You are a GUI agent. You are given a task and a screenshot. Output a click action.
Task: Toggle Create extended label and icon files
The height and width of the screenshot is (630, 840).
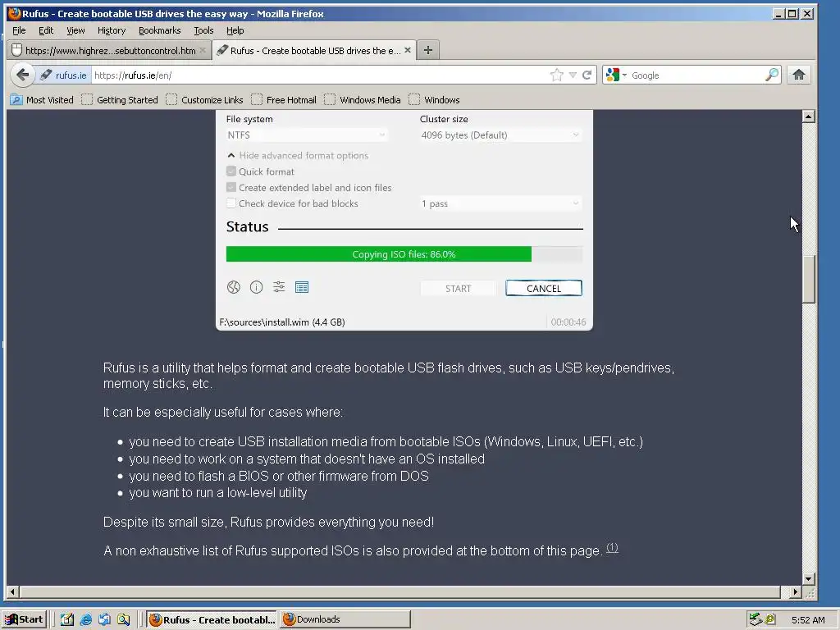[x=231, y=188]
